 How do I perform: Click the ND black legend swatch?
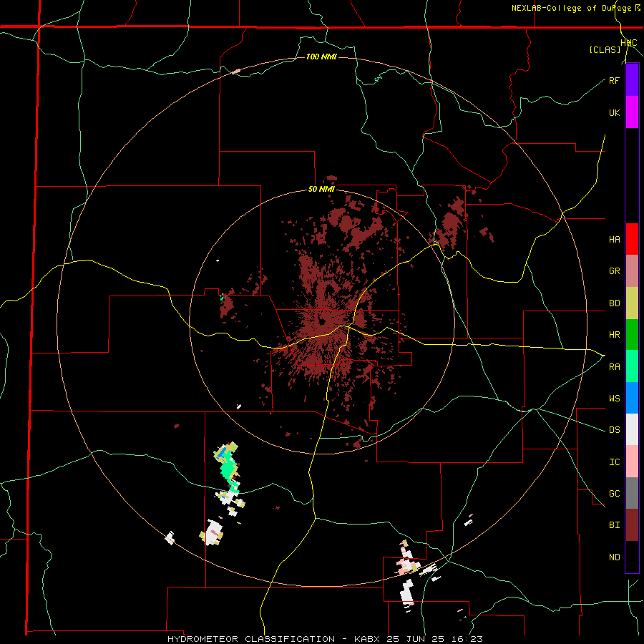(x=632, y=557)
